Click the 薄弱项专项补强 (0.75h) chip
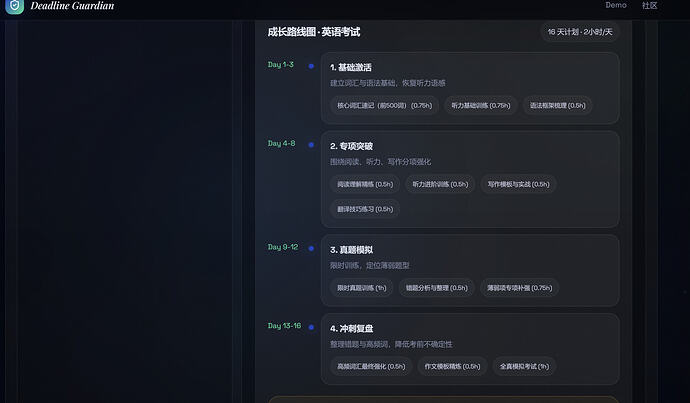690x403 pixels. coord(520,288)
